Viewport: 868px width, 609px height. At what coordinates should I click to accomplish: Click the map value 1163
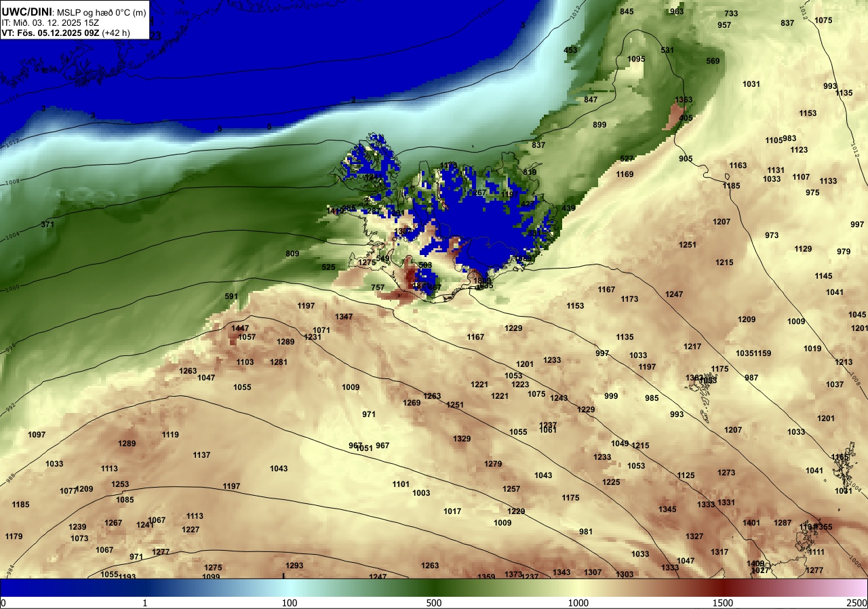point(738,165)
